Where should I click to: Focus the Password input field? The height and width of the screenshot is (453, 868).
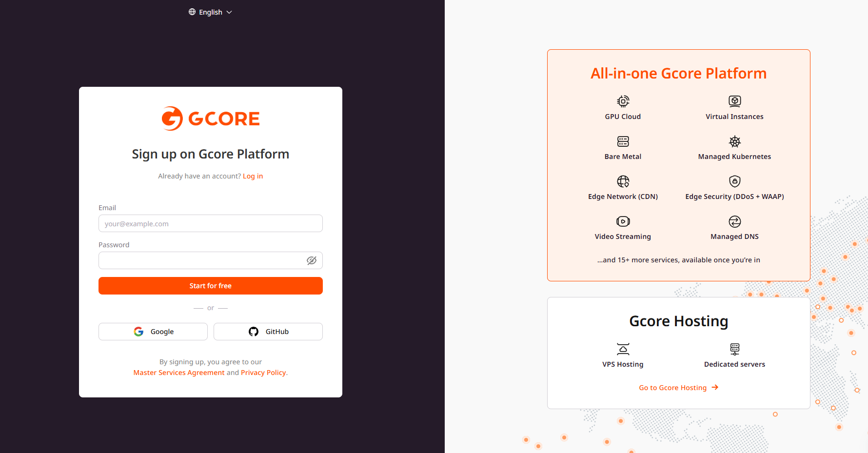coord(211,260)
